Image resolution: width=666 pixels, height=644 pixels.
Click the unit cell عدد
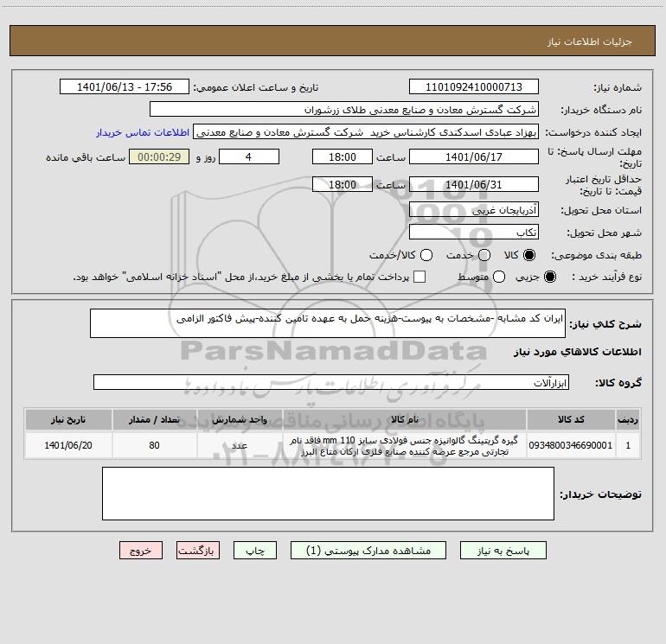pos(240,445)
